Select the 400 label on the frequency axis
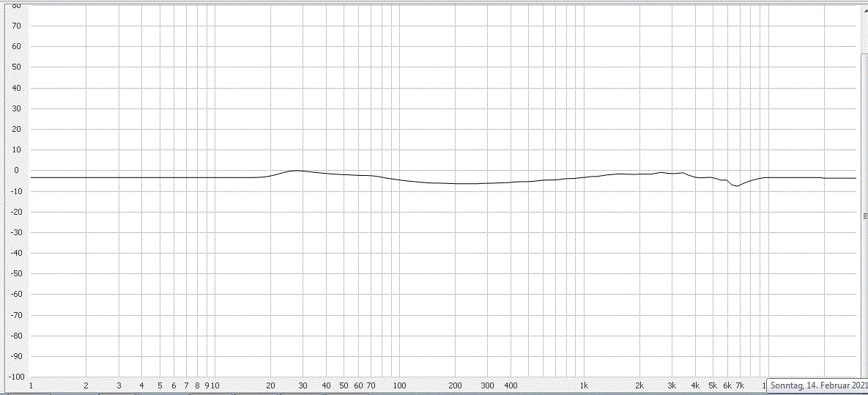The height and width of the screenshot is (395, 868). point(511,385)
